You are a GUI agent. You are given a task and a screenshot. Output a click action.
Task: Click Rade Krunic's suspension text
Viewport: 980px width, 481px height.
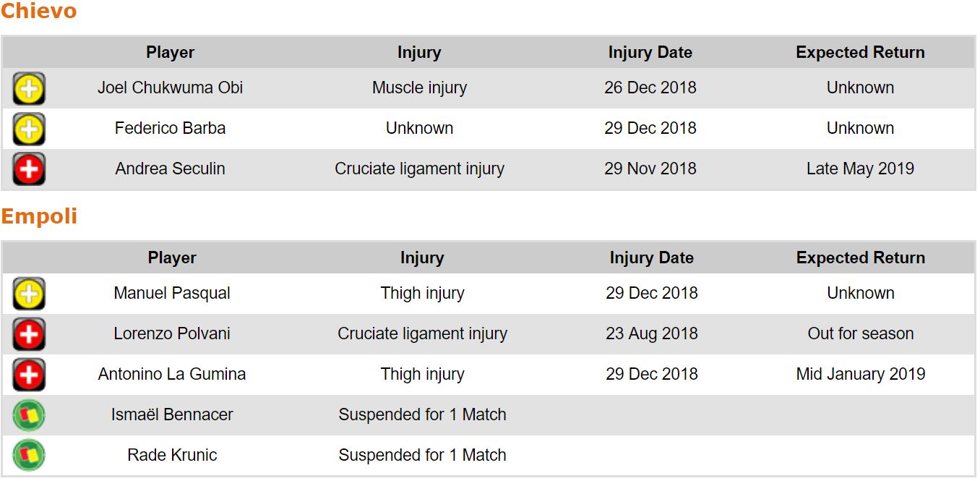pos(422,456)
